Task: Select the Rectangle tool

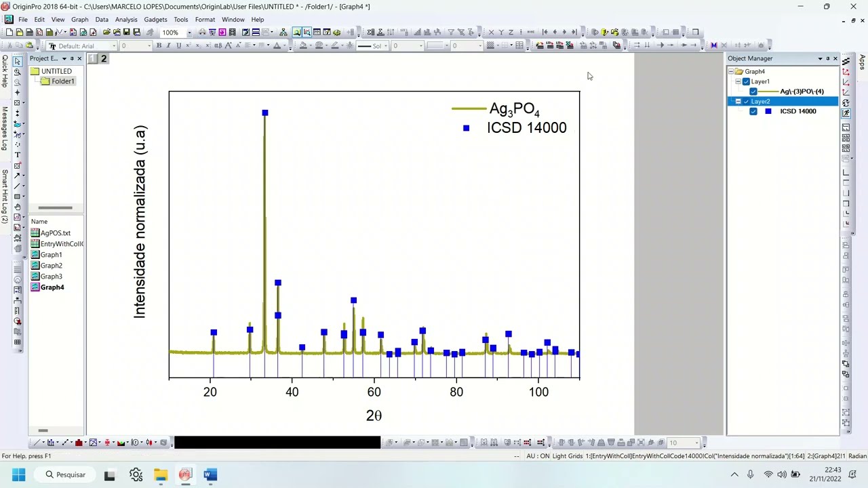Action: point(17,197)
